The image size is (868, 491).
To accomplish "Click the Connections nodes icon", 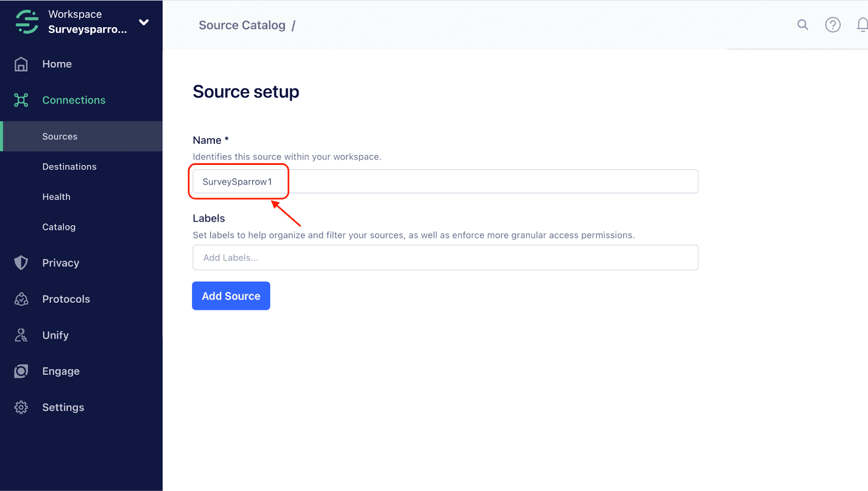I will tap(21, 100).
